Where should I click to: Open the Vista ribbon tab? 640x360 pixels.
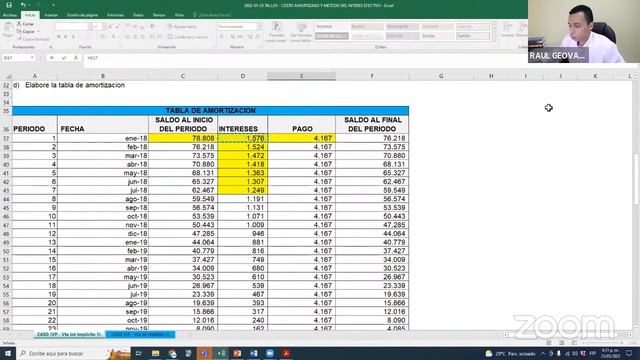pos(179,15)
